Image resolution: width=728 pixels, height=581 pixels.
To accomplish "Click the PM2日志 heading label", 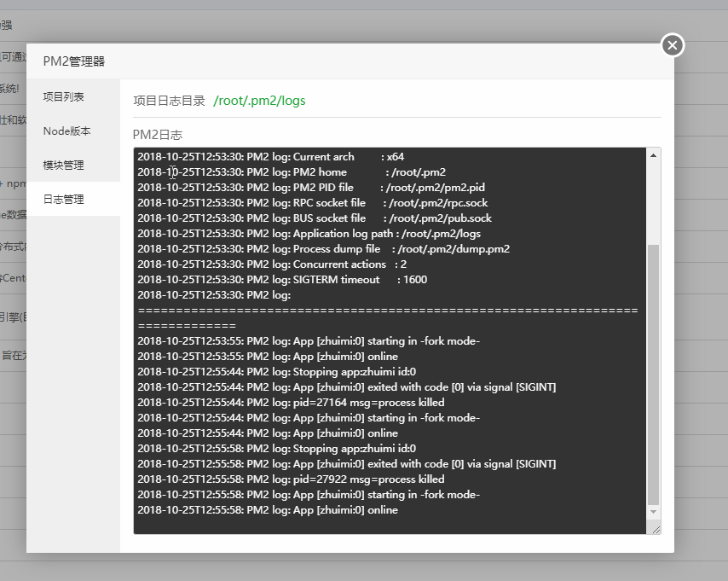I will pyautogui.click(x=158, y=135).
